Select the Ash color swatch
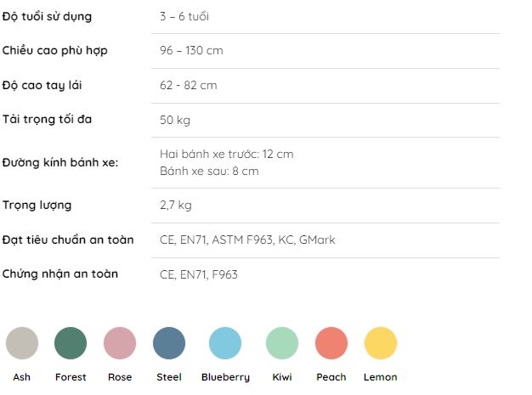Viewport: 532px width, 395px height. tap(22, 343)
